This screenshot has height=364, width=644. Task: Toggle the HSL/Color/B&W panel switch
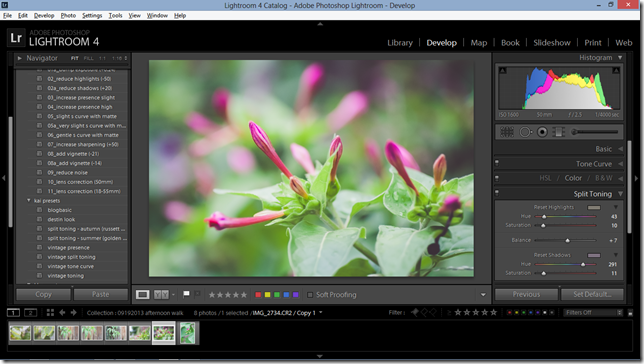tap(497, 178)
